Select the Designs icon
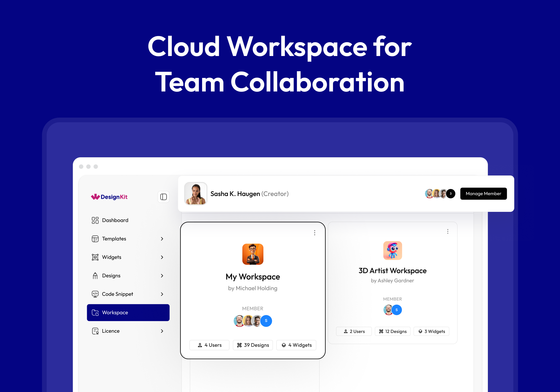 (95, 275)
